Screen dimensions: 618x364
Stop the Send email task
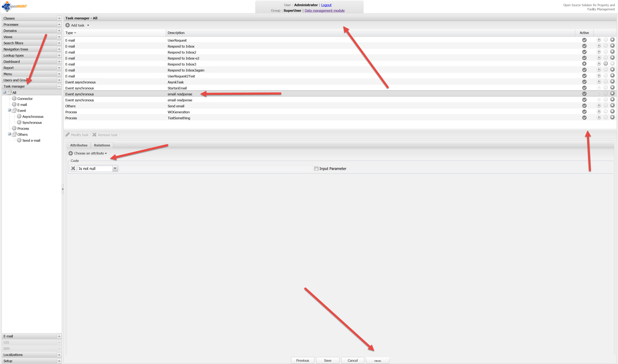(x=612, y=105)
